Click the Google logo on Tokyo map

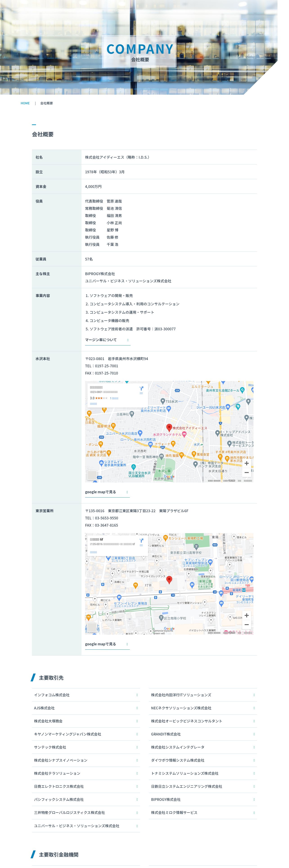169,629
